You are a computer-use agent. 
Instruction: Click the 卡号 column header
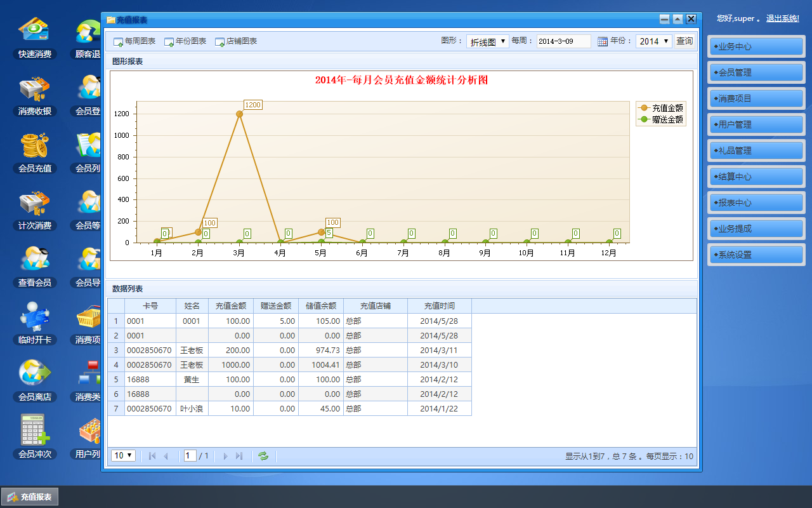pyautogui.click(x=150, y=306)
